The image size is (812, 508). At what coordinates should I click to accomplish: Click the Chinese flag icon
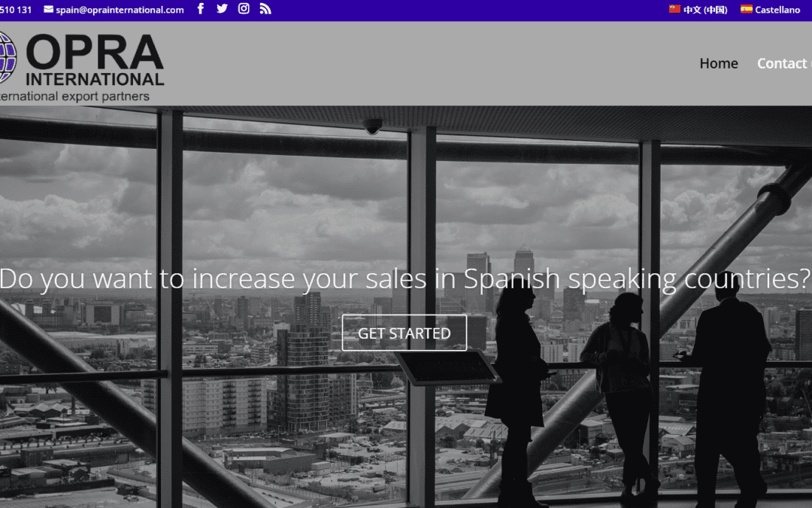tap(674, 9)
